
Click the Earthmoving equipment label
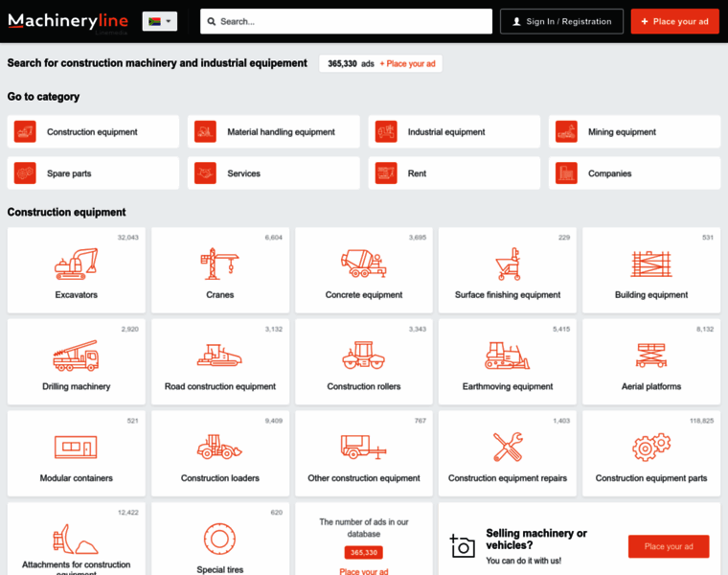point(508,386)
